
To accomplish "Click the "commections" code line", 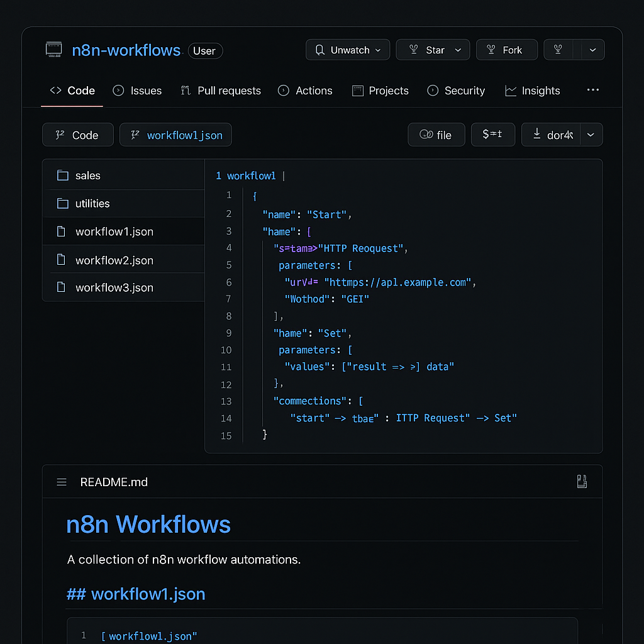I will (318, 401).
